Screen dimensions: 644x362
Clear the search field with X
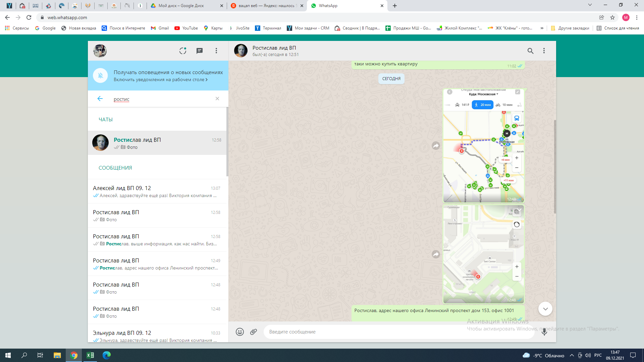pos(217,99)
